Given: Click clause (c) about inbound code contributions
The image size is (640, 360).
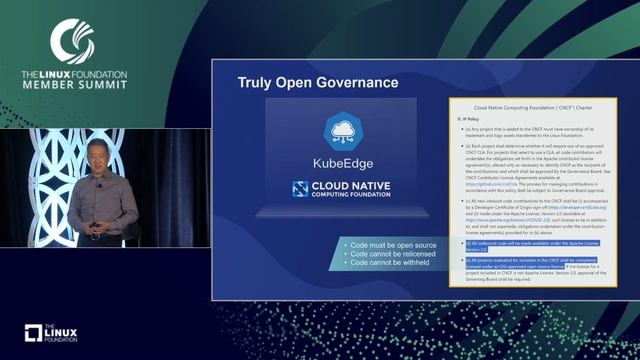Looking at the screenshot, I should [537, 217].
